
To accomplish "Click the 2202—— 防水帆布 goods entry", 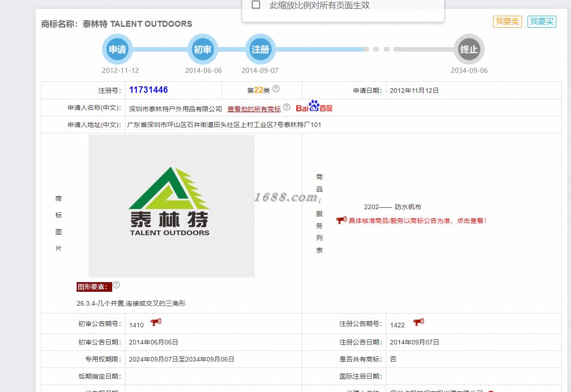I will [392, 207].
